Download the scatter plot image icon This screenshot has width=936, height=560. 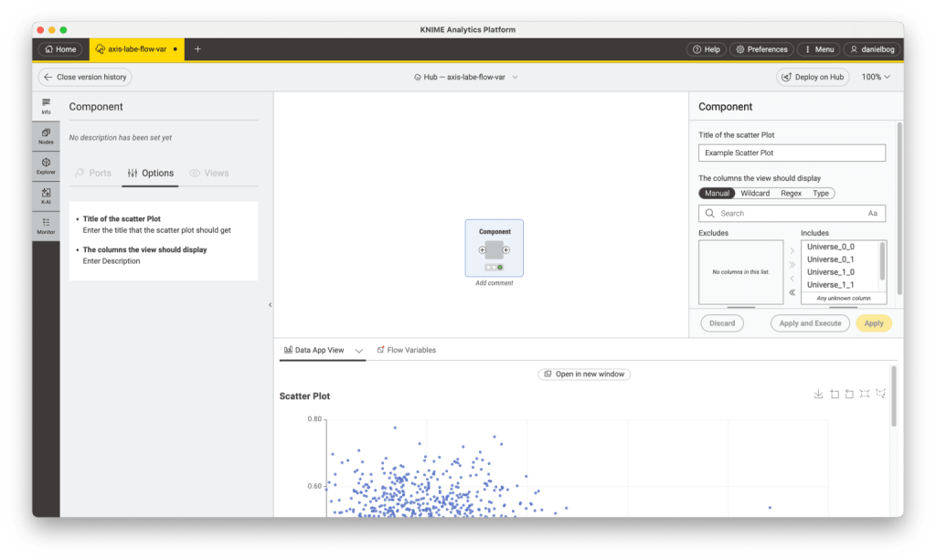[818, 395]
